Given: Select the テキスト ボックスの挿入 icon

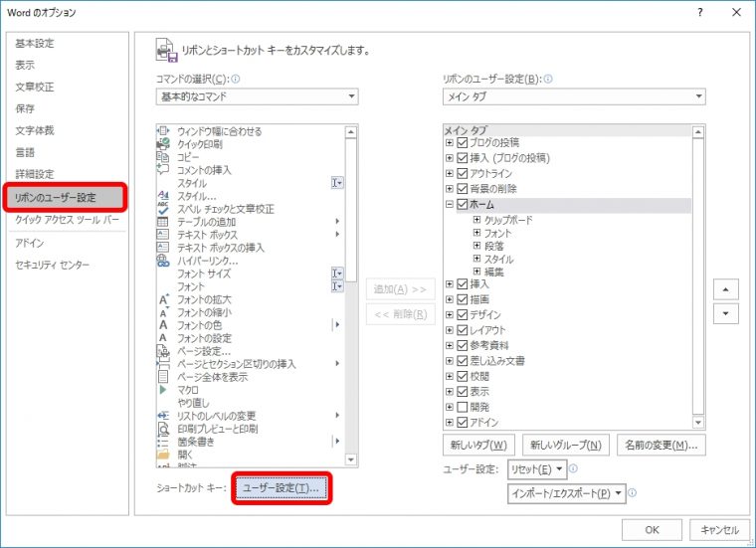Looking at the screenshot, I should pyautogui.click(x=163, y=248).
